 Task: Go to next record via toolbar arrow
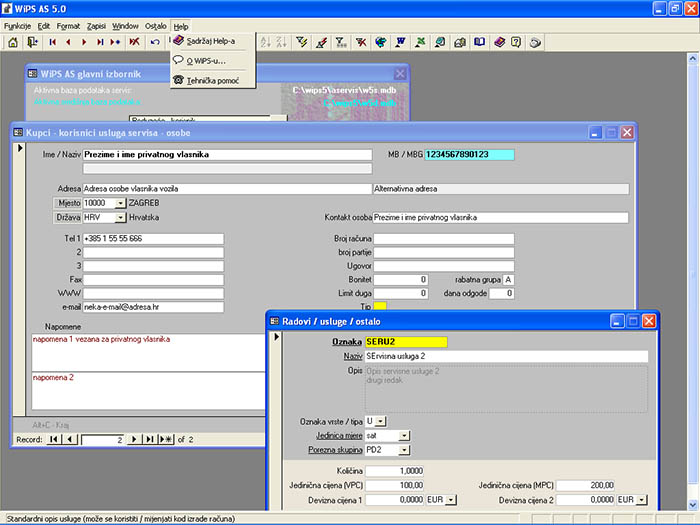tap(84, 42)
